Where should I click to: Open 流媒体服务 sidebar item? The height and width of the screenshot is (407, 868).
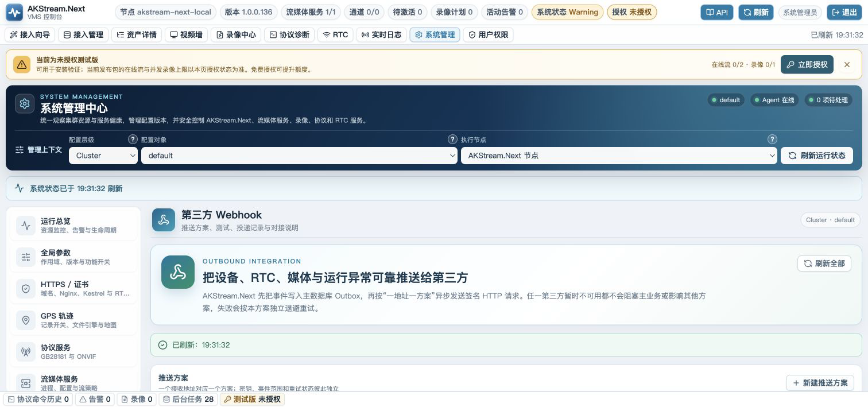[73, 381]
